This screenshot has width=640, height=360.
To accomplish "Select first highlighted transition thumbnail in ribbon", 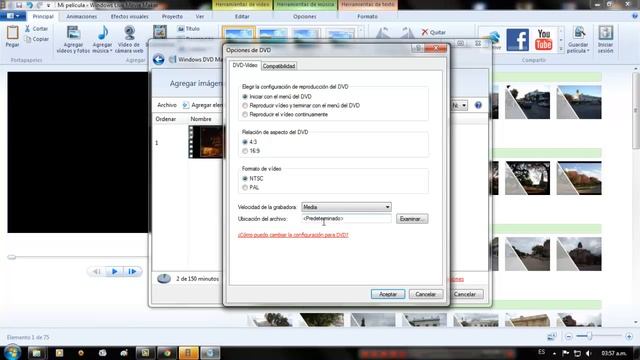I will coord(239,36).
